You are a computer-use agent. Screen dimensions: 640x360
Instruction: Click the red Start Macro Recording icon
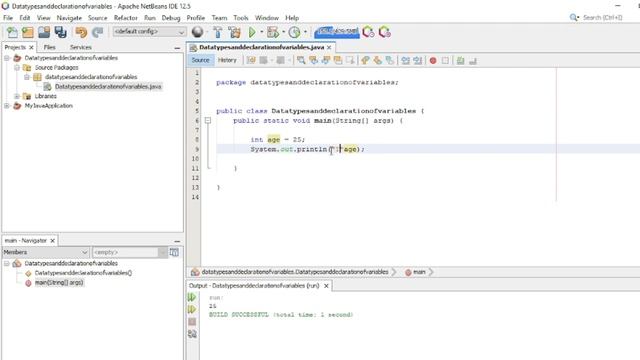click(433, 61)
